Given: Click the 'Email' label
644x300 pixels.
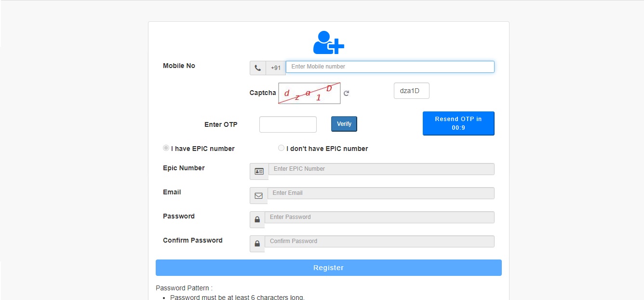Looking at the screenshot, I should click(x=172, y=192).
